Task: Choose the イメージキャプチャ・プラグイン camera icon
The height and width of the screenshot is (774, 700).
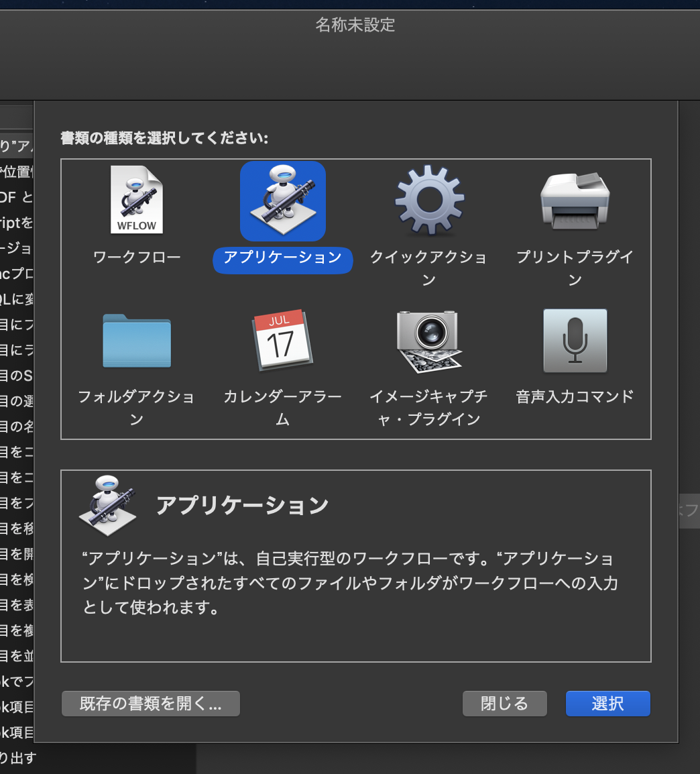Action: (428, 341)
